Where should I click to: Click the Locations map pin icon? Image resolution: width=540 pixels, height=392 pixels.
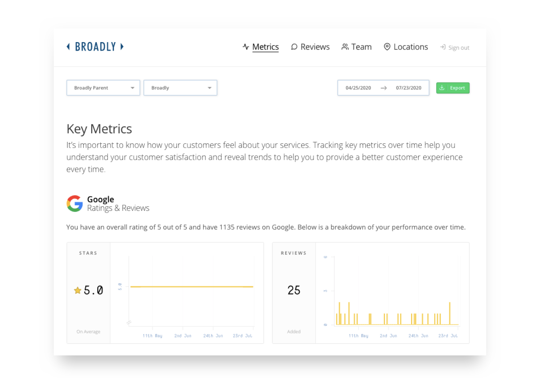click(x=387, y=47)
